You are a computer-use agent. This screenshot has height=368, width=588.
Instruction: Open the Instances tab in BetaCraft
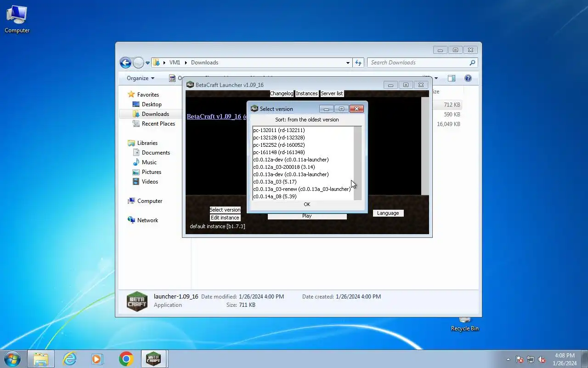point(307,93)
